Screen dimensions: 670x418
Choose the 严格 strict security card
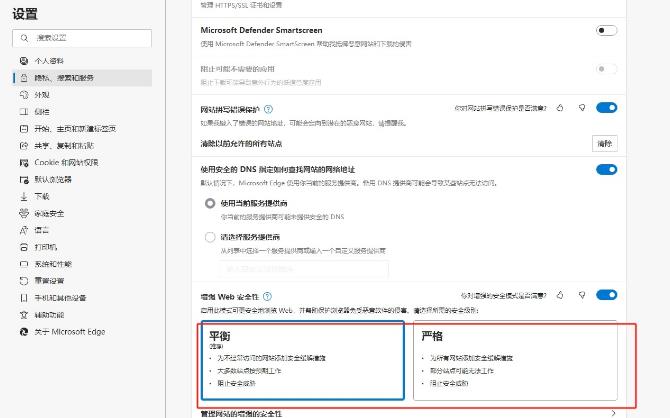515,360
